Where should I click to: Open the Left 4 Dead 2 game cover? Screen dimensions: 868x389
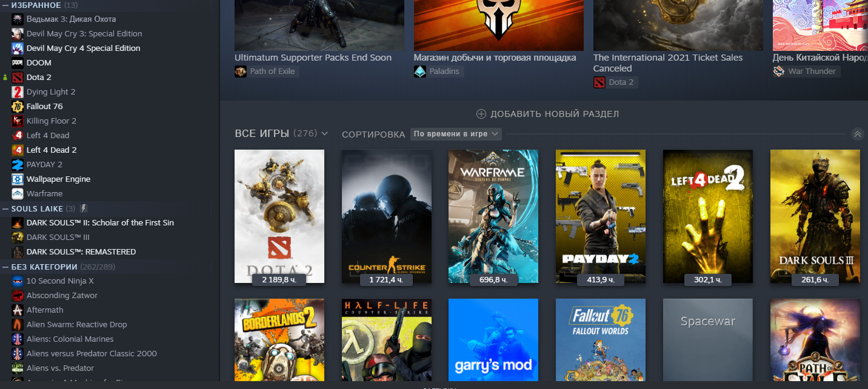coord(708,216)
